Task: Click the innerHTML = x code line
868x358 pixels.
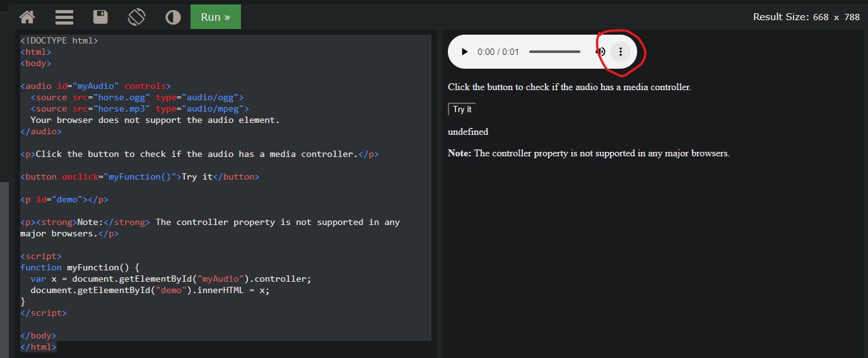Action: pyautogui.click(x=150, y=290)
